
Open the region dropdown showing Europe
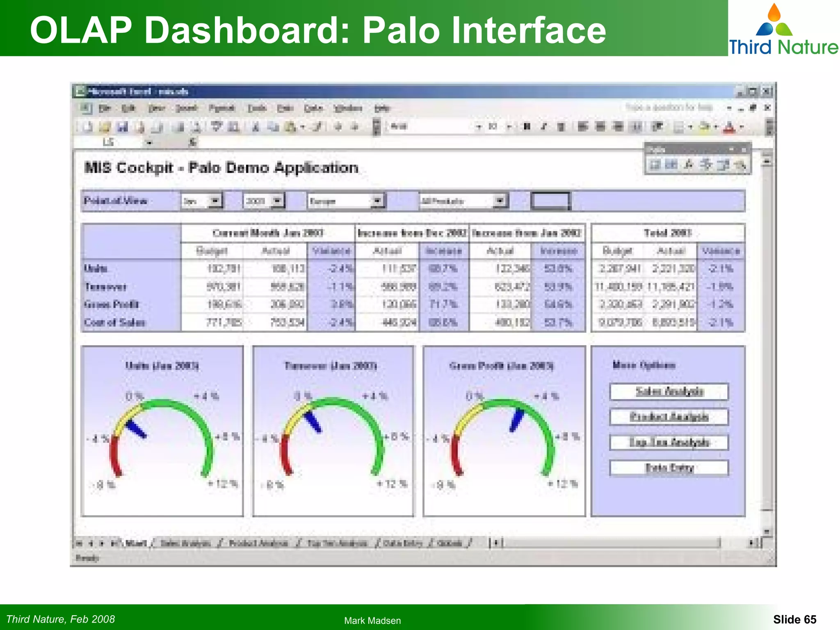(377, 201)
